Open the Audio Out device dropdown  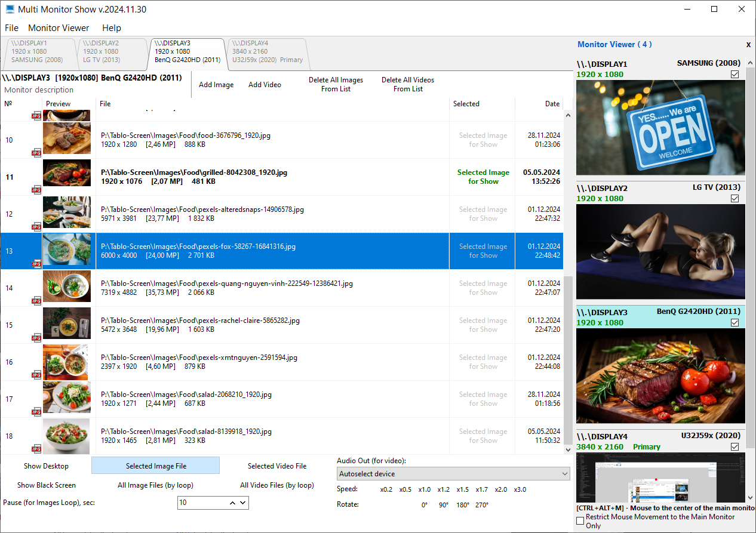pos(453,474)
